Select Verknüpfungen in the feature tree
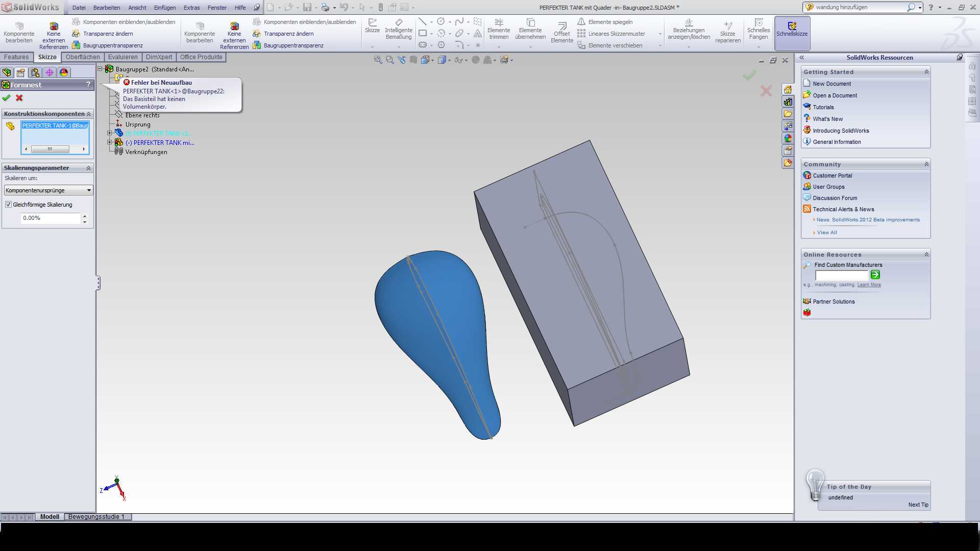Image resolution: width=980 pixels, height=551 pixels. [x=146, y=152]
